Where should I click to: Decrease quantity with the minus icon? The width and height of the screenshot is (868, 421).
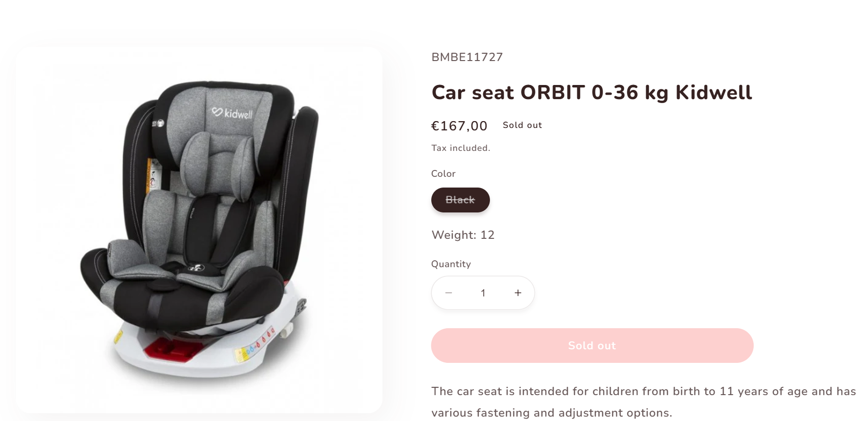click(448, 293)
